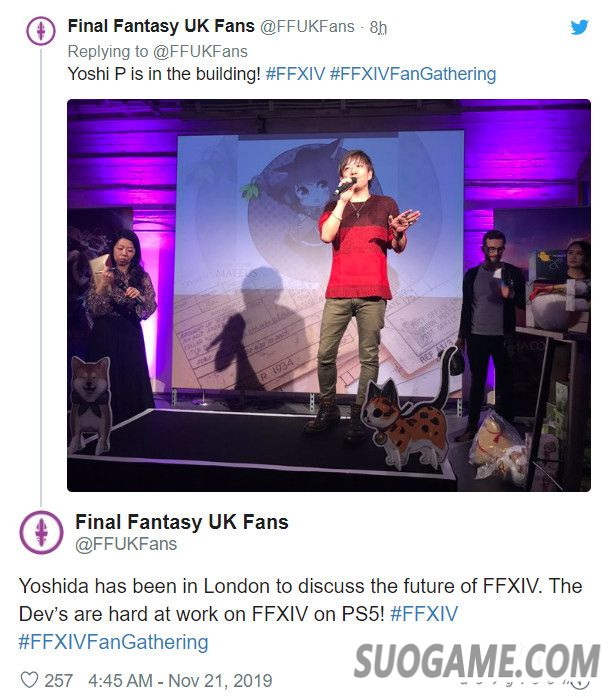Open the top Final Fantasy UK Fans avatar
Screen dimensions: 609x698
pyautogui.click(x=40, y=31)
